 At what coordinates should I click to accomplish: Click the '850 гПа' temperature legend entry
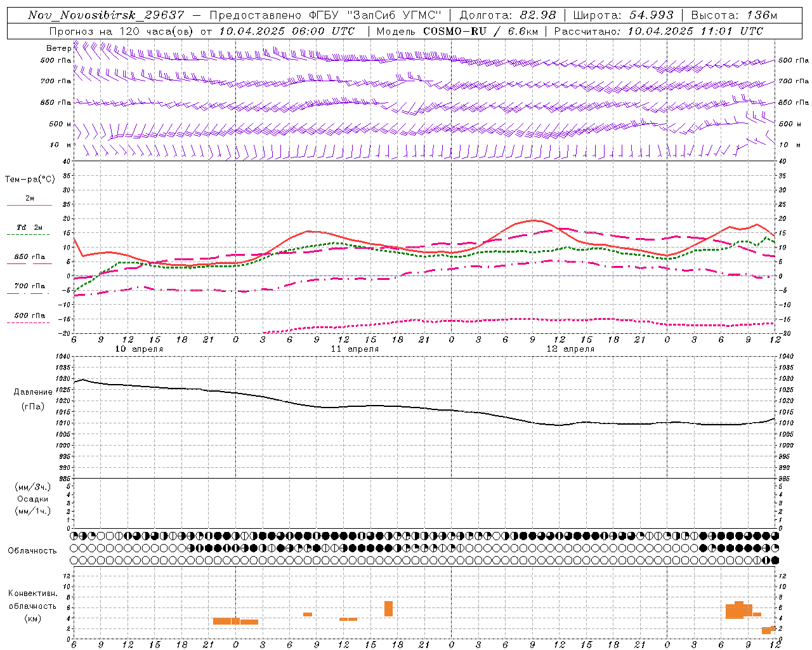point(29,257)
